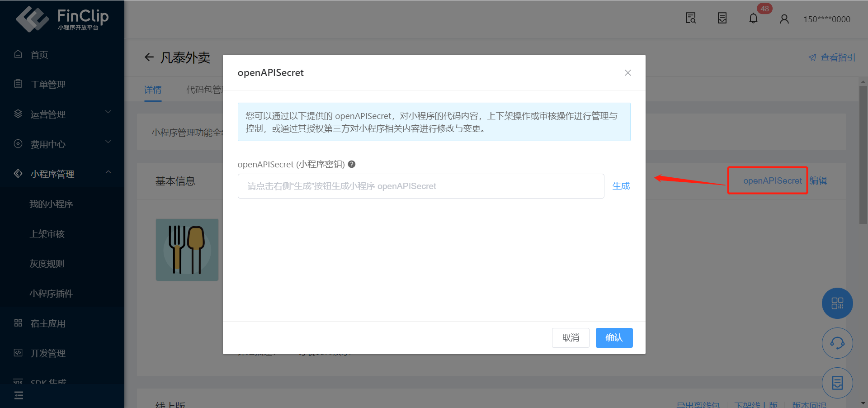Click the blue floating QR grid button
Screen dimensions: 868x408
(x=837, y=303)
